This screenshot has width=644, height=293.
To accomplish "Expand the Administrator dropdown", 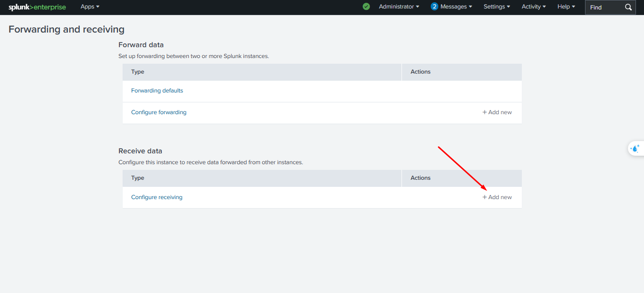I will click(399, 7).
